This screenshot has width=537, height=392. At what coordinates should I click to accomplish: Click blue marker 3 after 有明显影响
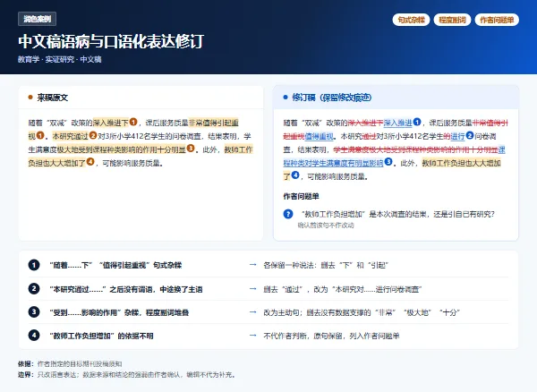[x=388, y=162]
